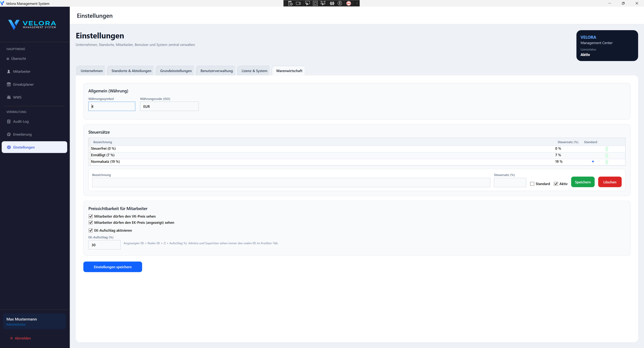The image size is (644, 348).
Task: Click the Audit-Log icon in sidebar
Action: point(9,122)
